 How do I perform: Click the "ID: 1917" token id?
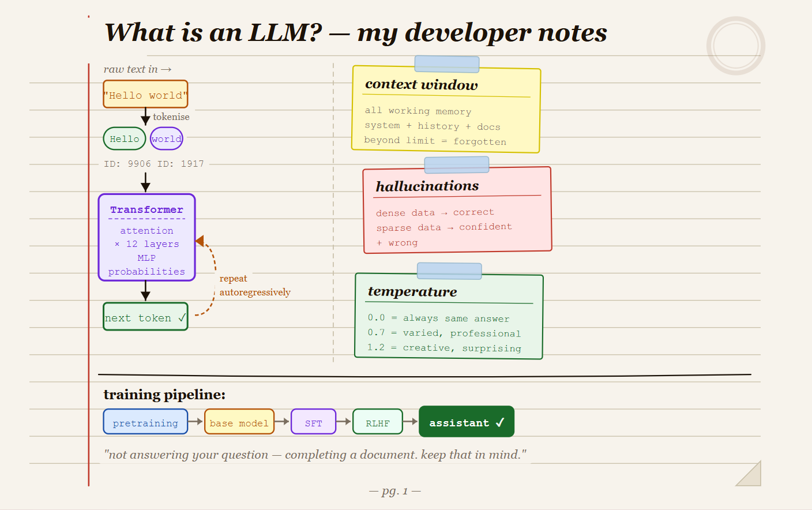tap(181, 164)
